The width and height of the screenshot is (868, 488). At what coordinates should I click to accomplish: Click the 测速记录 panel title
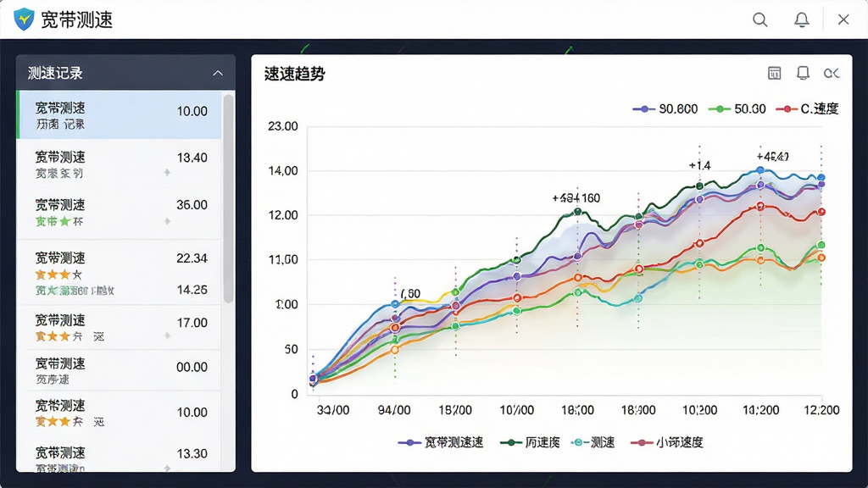pyautogui.click(x=55, y=73)
